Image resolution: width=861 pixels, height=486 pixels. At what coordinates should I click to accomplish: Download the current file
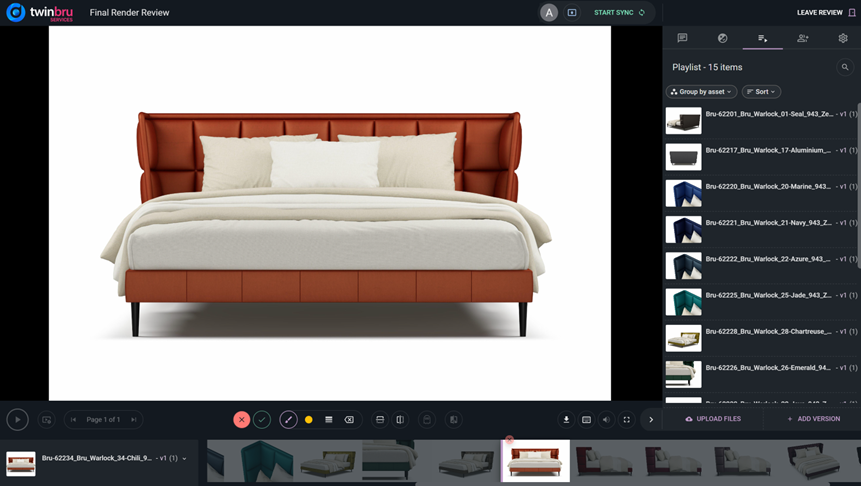566,420
